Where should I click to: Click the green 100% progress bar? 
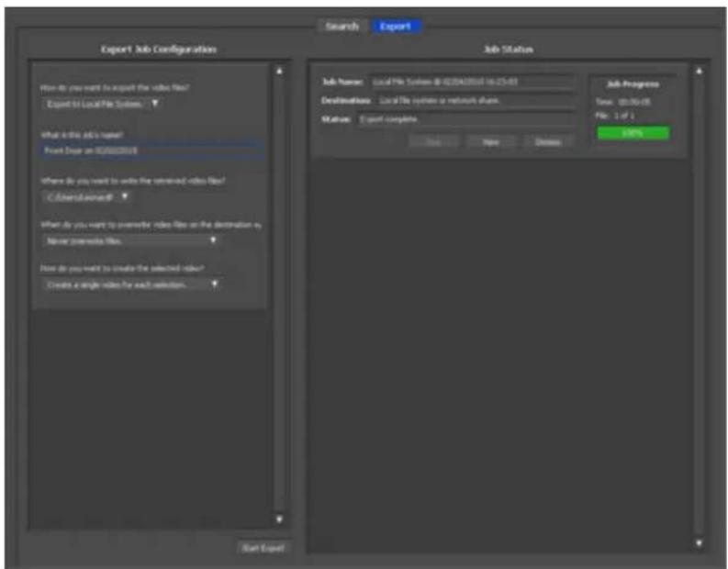633,133
